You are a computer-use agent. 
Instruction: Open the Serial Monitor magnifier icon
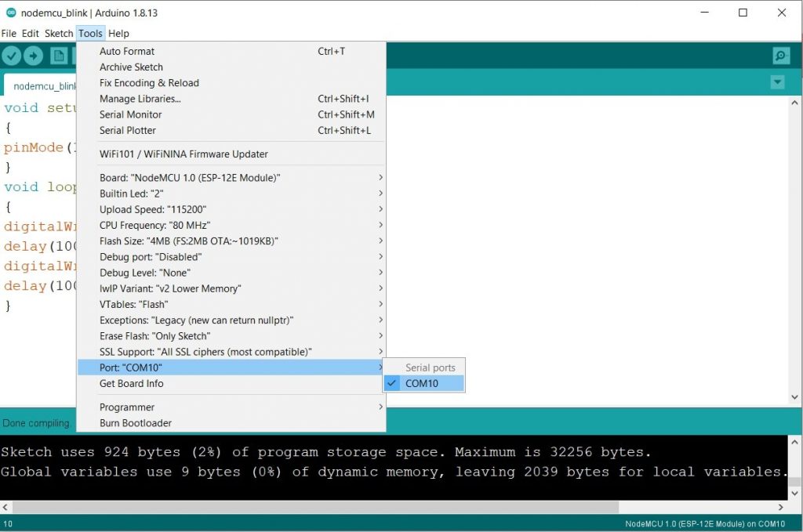click(x=780, y=56)
